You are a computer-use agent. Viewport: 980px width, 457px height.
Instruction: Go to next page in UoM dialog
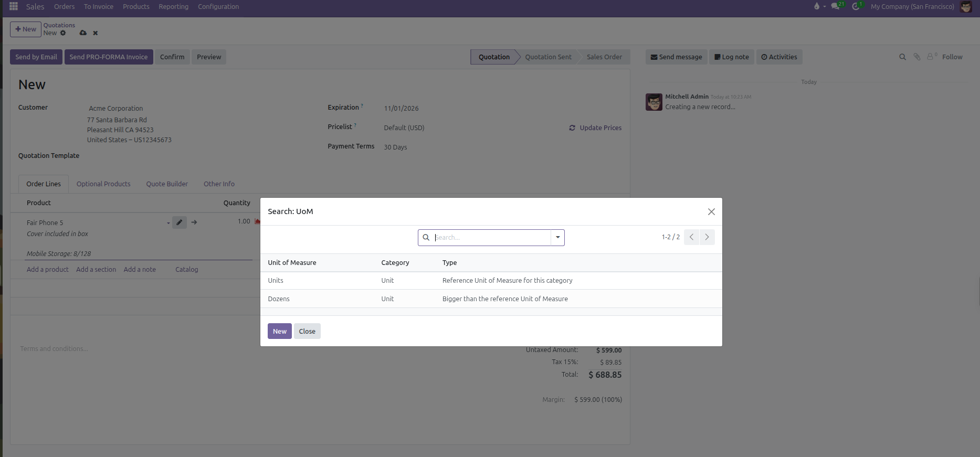point(707,237)
